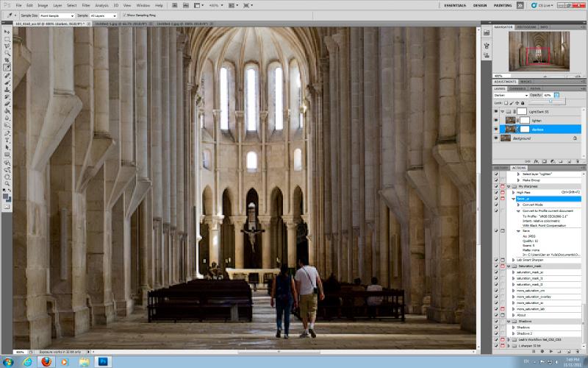Switch to the Channels tab
588x368 pixels.
pos(517,88)
